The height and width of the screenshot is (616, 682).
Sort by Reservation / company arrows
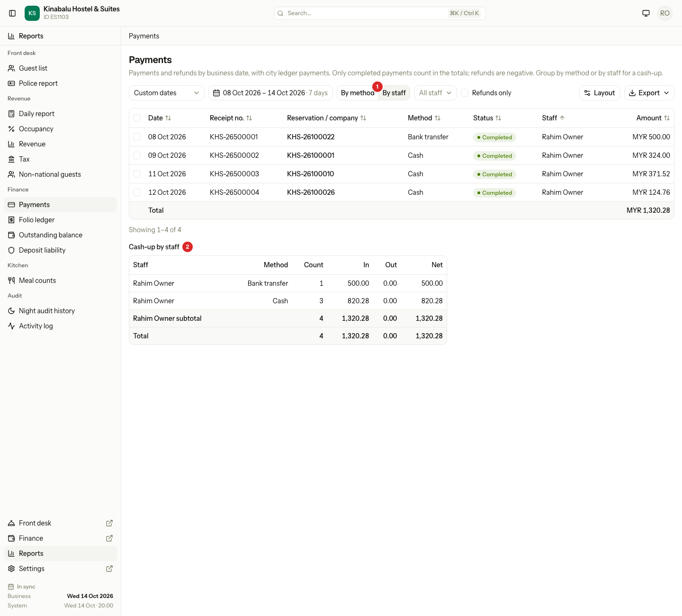(363, 118)
